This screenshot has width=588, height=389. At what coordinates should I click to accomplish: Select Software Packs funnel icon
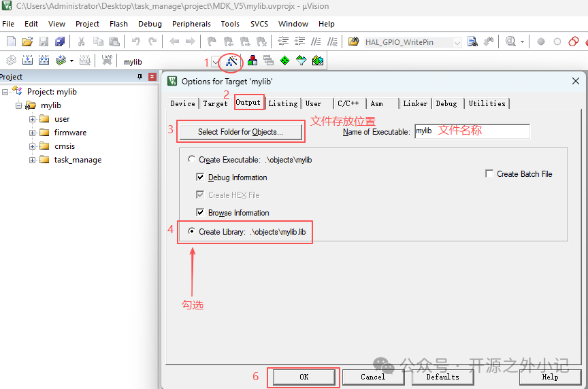pyautogui.click(x=301, y=61)
